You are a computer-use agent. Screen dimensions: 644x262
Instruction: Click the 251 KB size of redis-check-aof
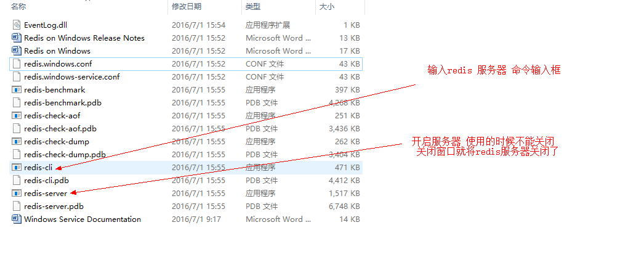(347, 115)
